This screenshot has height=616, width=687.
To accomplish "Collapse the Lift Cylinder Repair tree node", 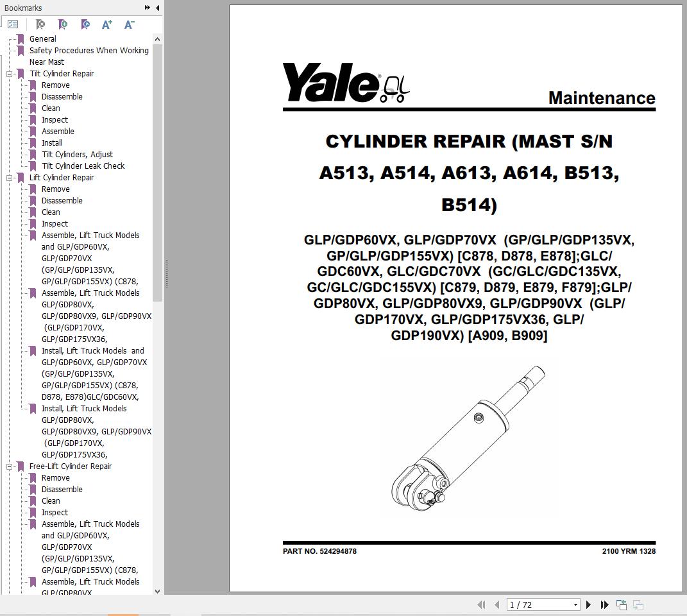I will coord(9,178).
